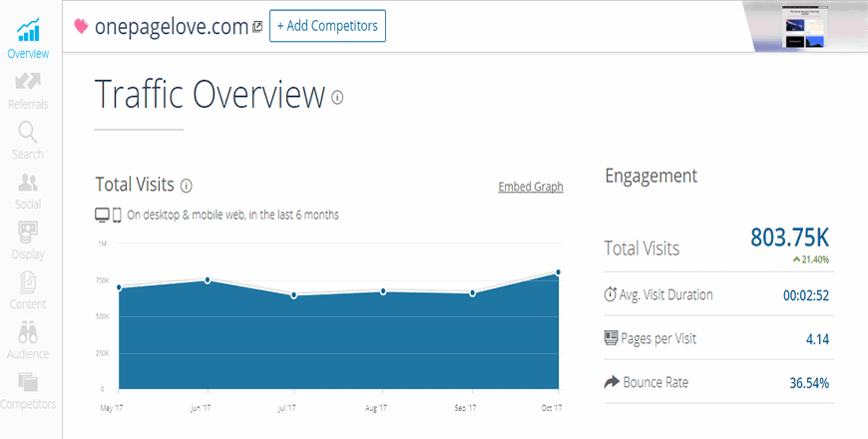
Task: Click the Bounce Rate arrow icon
Action: 612,382
